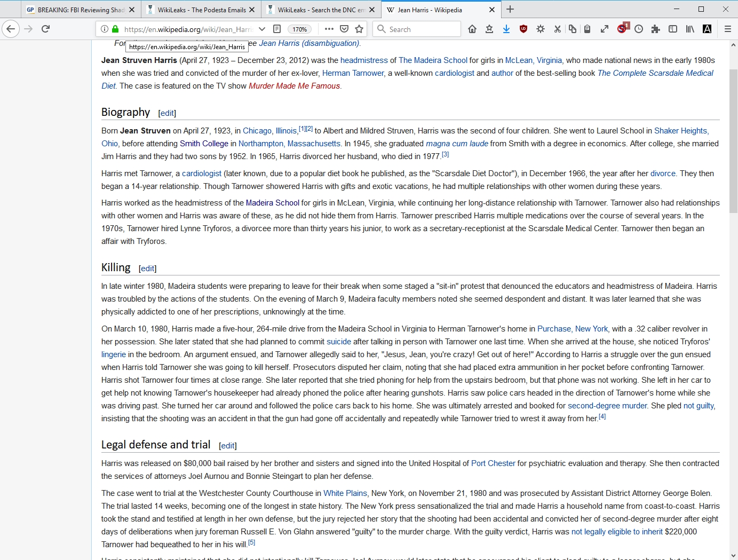Close the Jean Harris Wikipedia tab
The height and width of the screenshot is (560, 738).
(x=492, y=10)
